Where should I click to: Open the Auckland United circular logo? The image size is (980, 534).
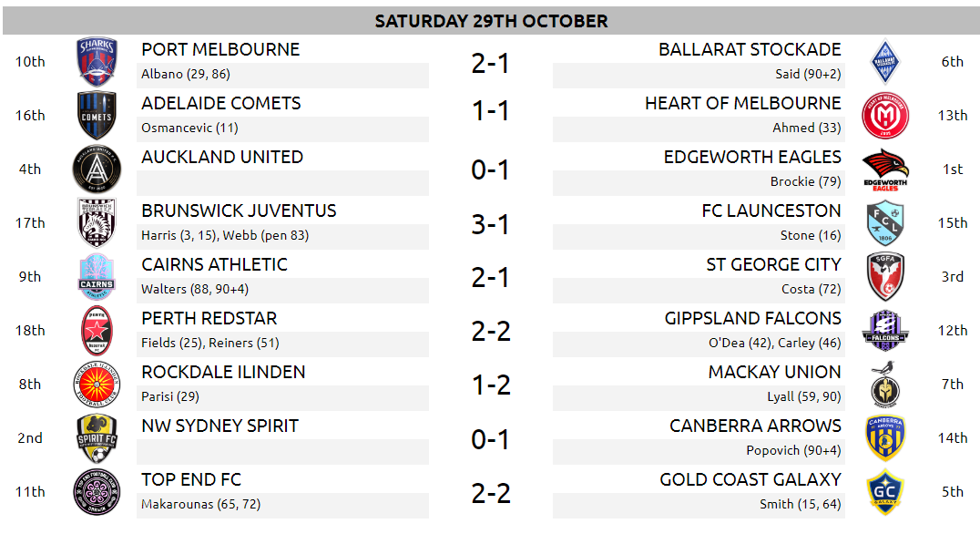(x=97, y=169)
